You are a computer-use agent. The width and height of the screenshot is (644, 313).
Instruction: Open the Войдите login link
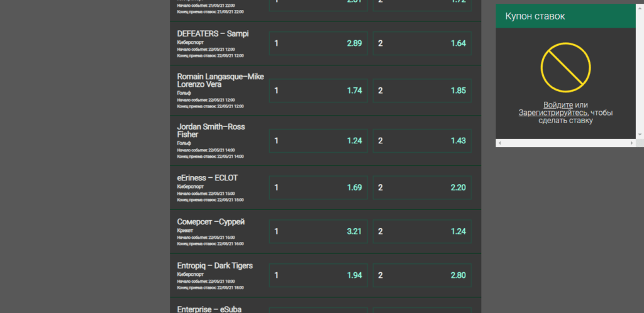[x=558, y=104]
